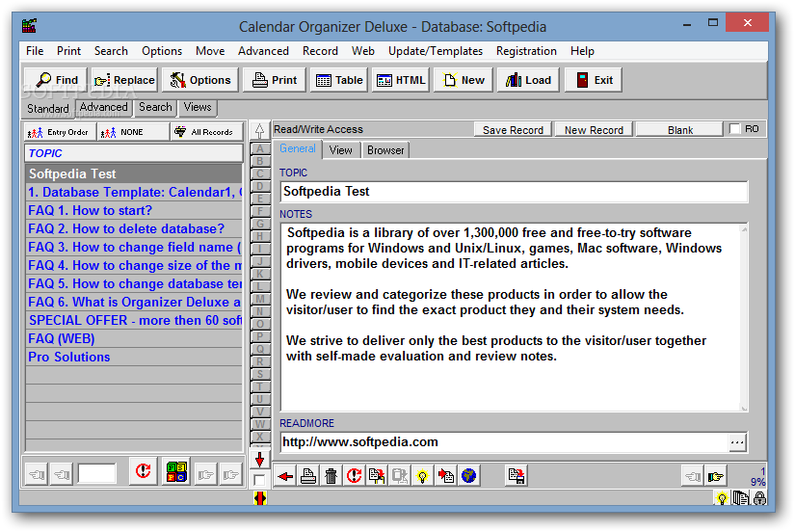Click the trash can delete record icon
Screen dimensions: 795x532
click(331, 476)
